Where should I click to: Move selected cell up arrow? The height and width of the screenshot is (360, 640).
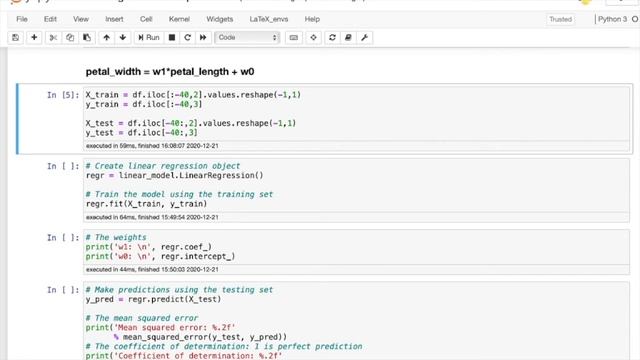point(107,38)
